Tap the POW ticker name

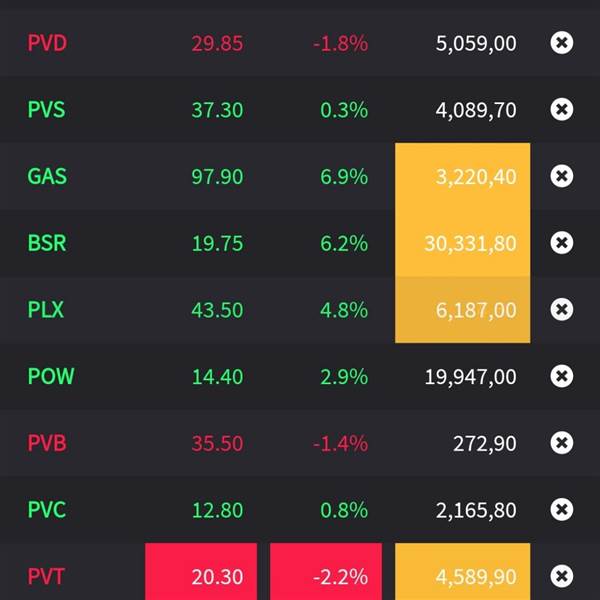point(51,376)
